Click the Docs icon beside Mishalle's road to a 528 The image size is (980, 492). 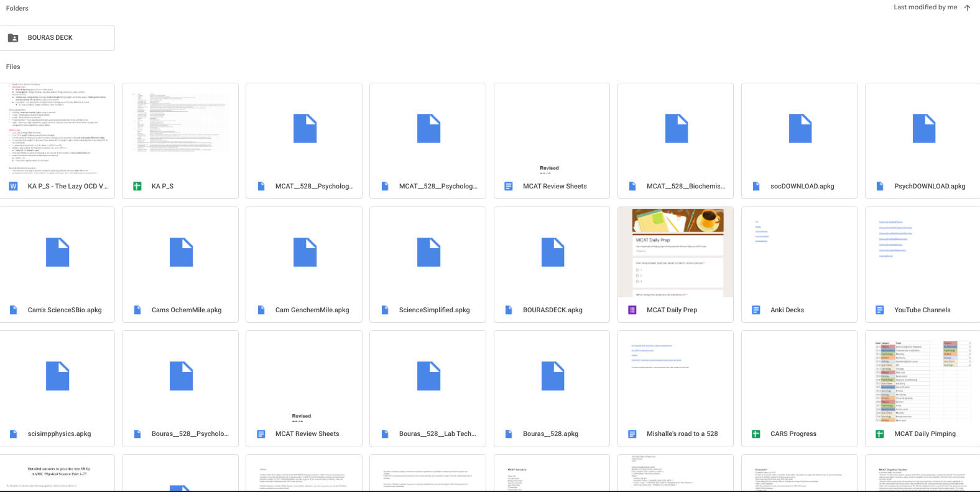click(632, 434)
